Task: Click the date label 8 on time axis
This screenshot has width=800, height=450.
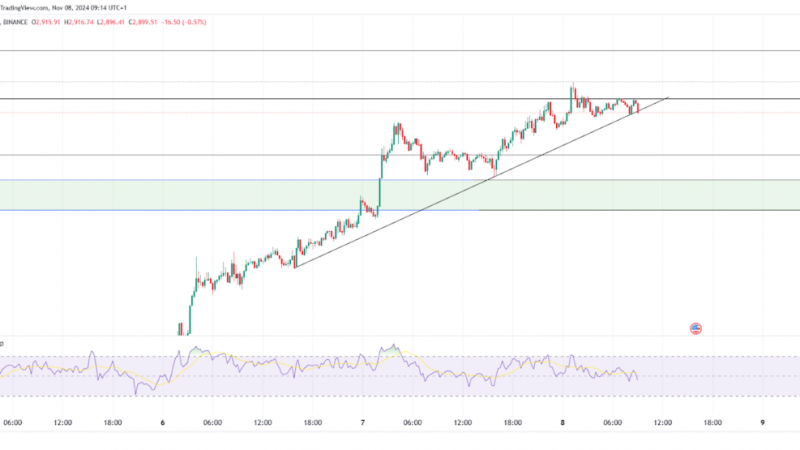Action: pyautogui.click(x=563, y=422)
